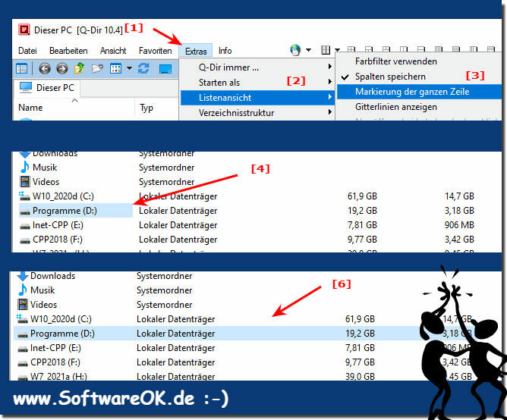Click the Downloads arrow icon in lower list

click(22, 276)
